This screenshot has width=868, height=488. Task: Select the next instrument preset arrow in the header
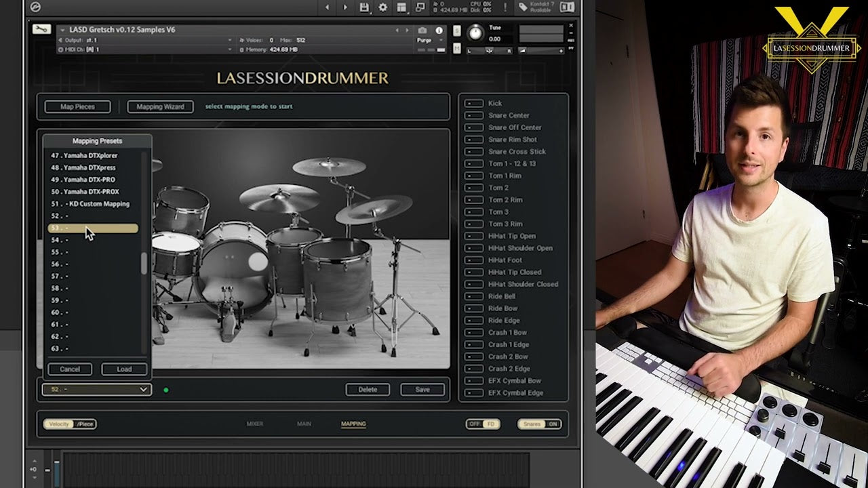407,30
